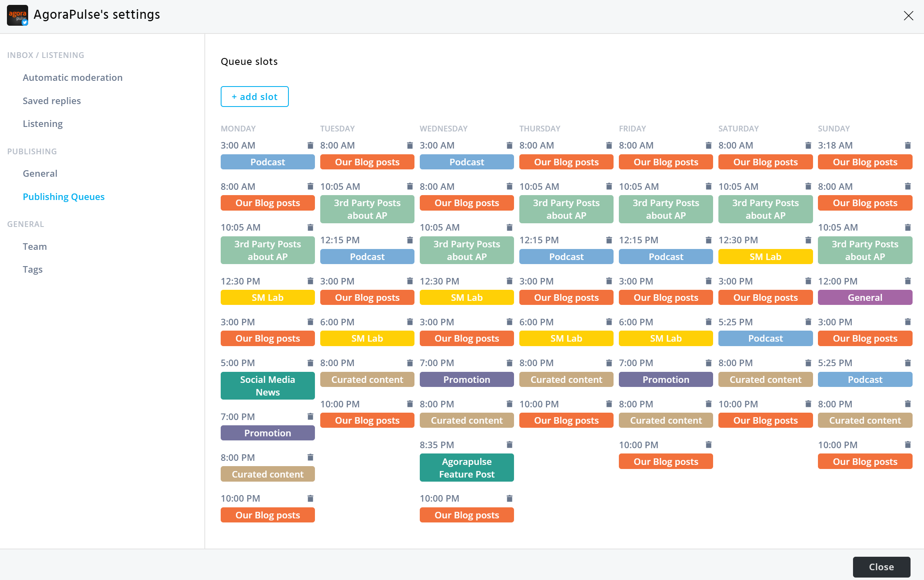Screen dimensions: 924x580
Task: Click the add slot button
Action: click(255, 97)
